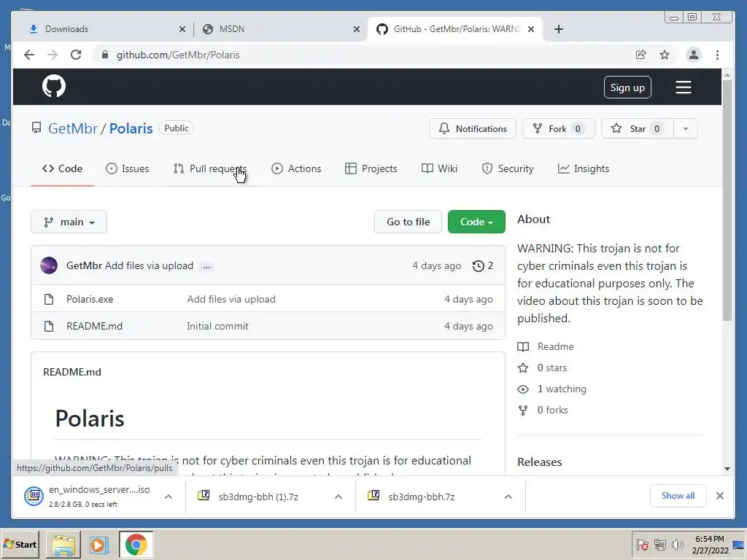Open the Polaris repository name link
This screenshot has height=560, width=747.
(x=131, y=128)
